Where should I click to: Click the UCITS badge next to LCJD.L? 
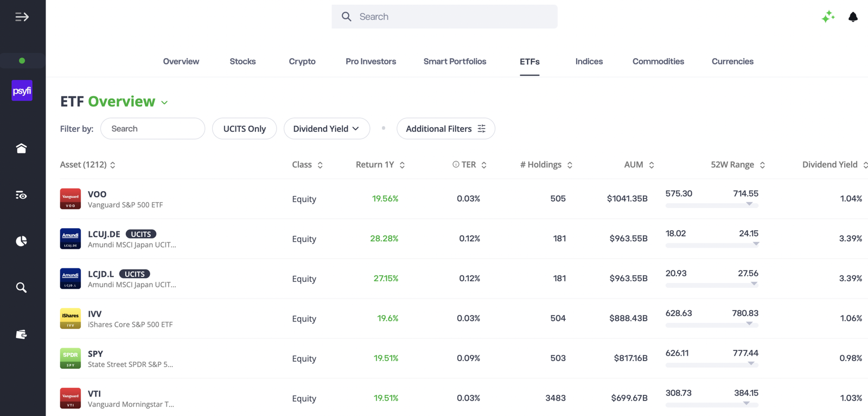135,274
